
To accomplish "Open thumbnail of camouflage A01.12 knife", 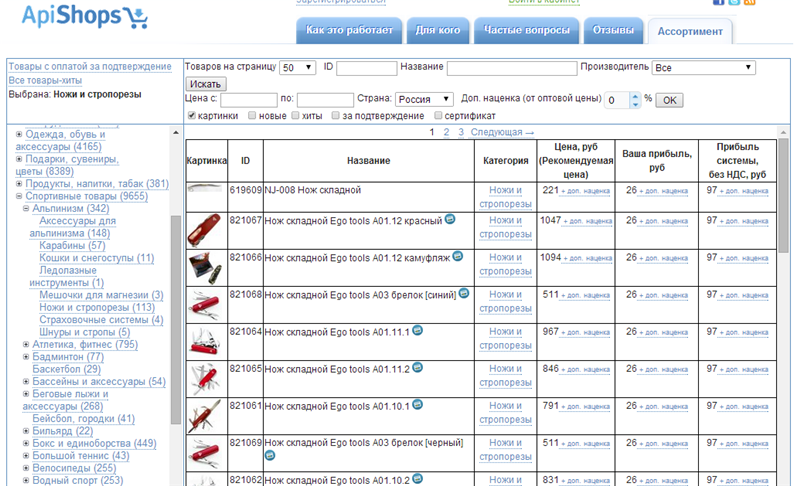I will [x=205, y=266].
